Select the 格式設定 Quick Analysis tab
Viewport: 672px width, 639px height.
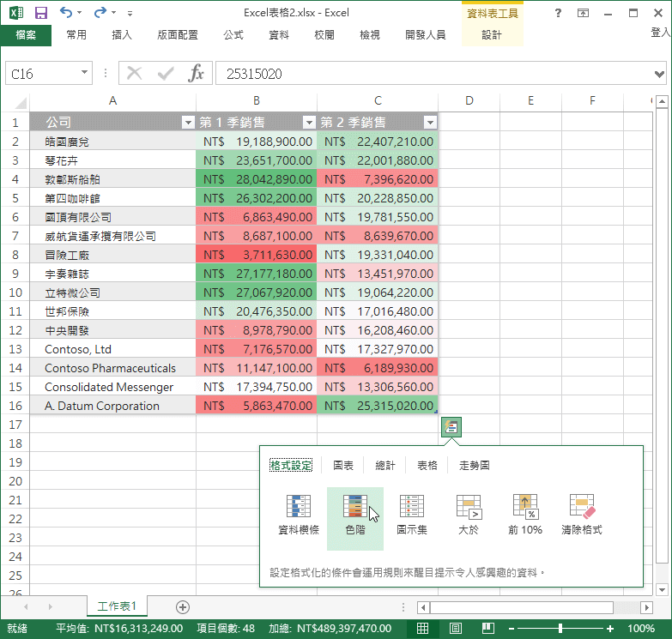tap(291, 465)
